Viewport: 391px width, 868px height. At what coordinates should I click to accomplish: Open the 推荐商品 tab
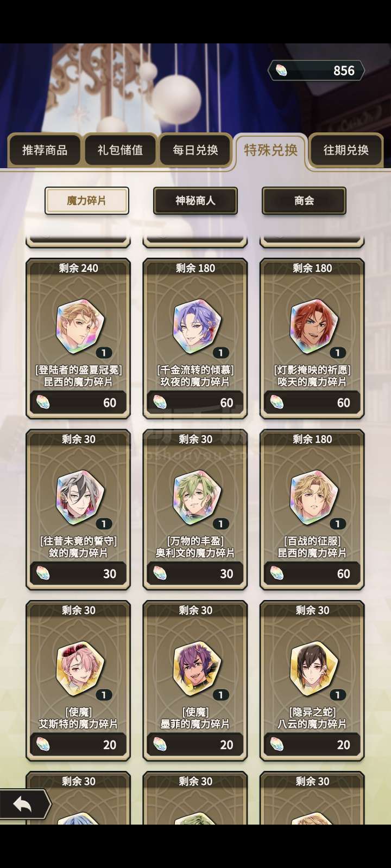point(45,150)
